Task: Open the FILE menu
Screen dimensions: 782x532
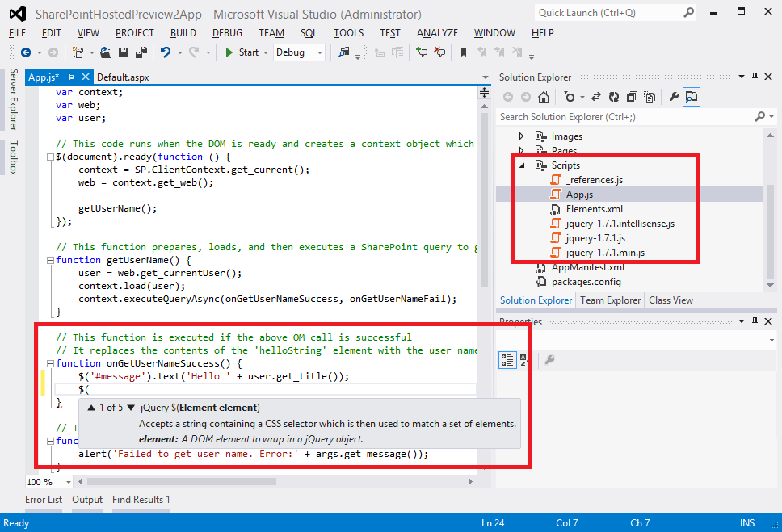Action: click(18, 33)
